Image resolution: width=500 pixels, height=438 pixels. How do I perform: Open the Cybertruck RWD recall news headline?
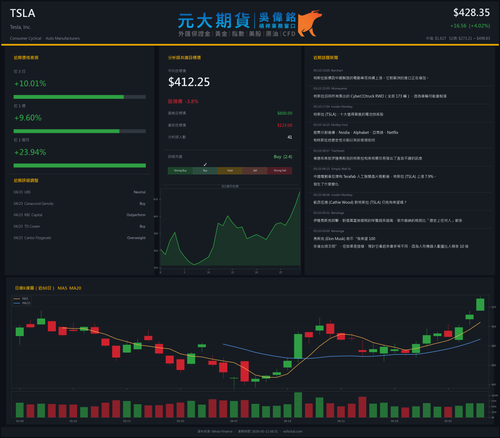[380, 96]
